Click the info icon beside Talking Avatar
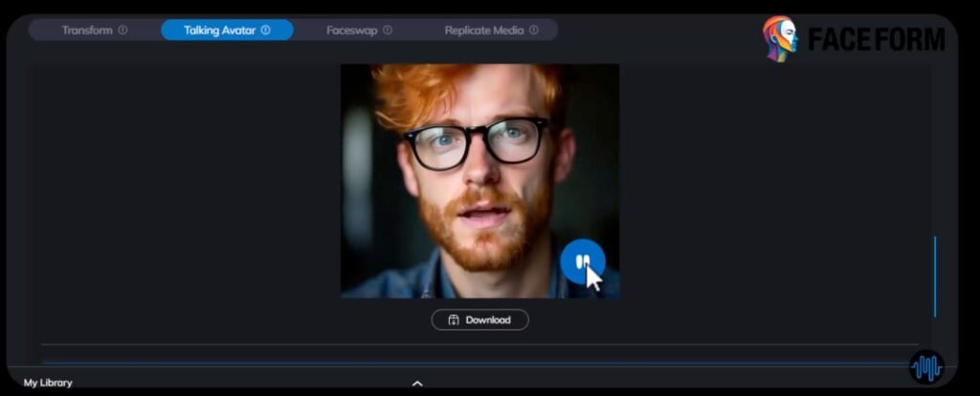980x396 pixels. [x=265, y=30]
